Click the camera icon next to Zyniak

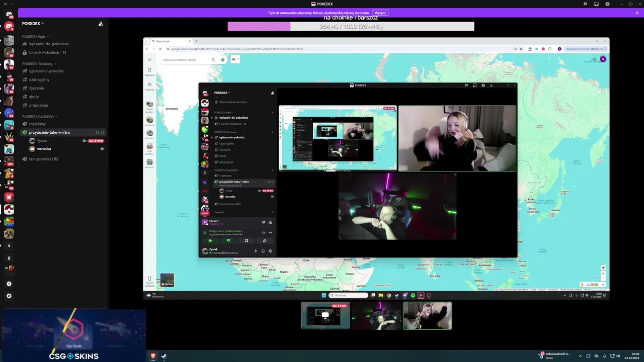(84, 141)
